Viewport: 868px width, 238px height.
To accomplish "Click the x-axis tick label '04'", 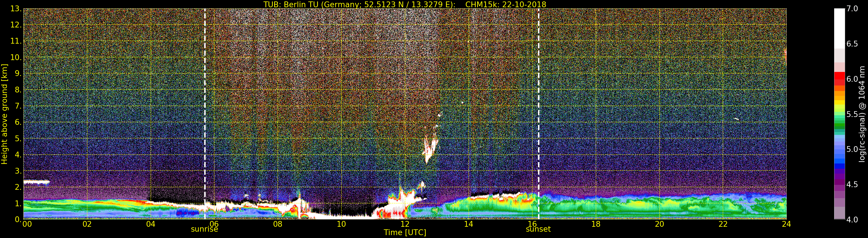I will 151,224.
